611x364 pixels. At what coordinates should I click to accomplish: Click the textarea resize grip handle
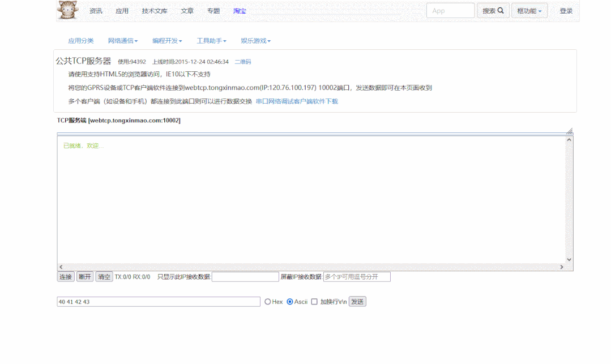click(570, 131)
